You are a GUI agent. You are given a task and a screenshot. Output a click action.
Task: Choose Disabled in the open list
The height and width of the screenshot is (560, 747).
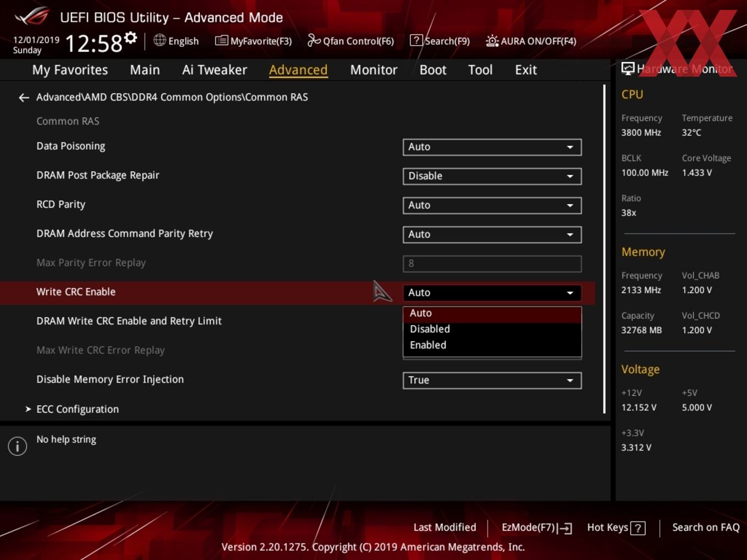(x=492, y=329)
